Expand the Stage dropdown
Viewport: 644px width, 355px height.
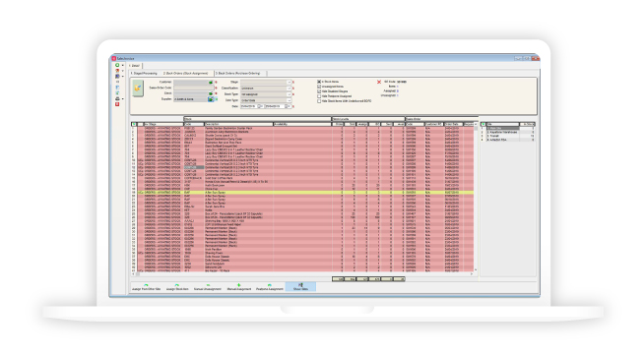(289, 83)
